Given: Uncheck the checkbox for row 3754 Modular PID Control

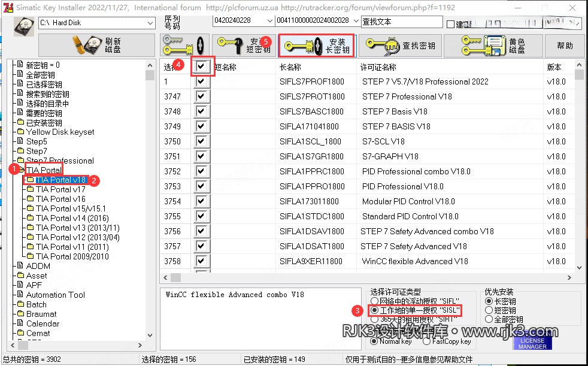Looking at the screenshot, I should click(x=202, y=201).
